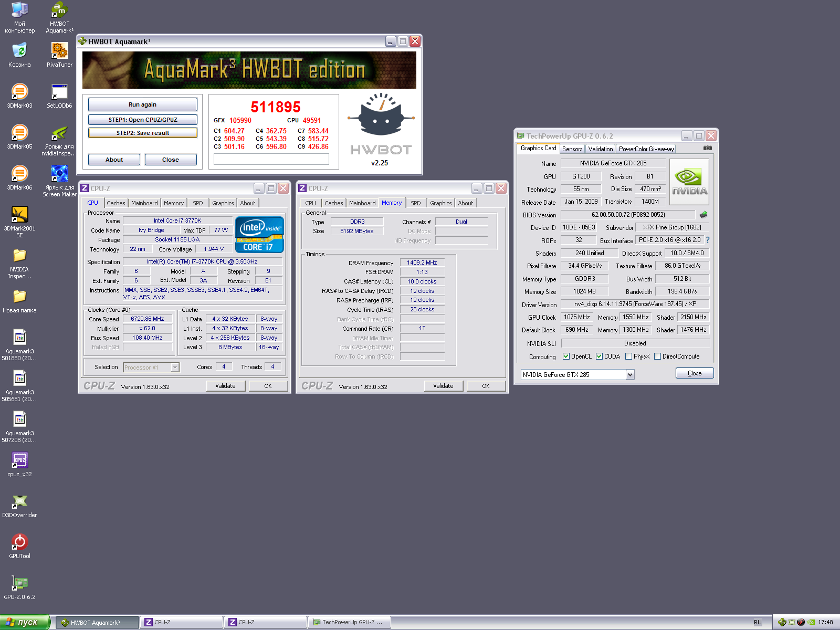
Task: Click STEP1: Open CPUZ/GPUZ button
Action: point(143,120)
